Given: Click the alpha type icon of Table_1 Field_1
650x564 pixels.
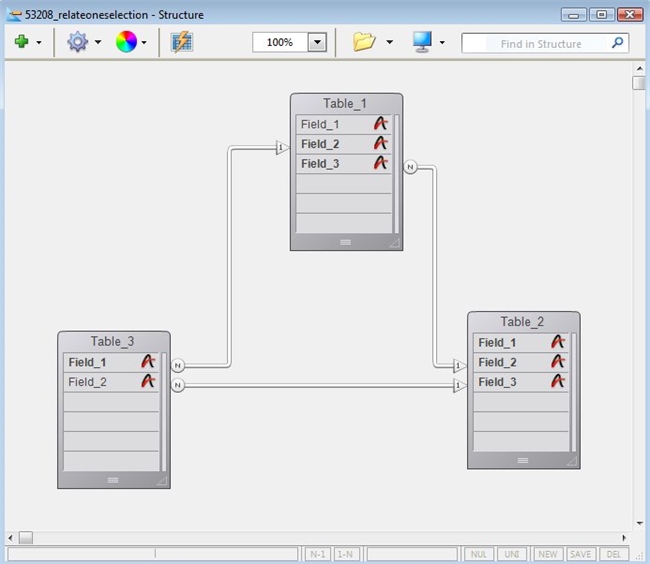Looking at the screenshot, I should point(381,124).
